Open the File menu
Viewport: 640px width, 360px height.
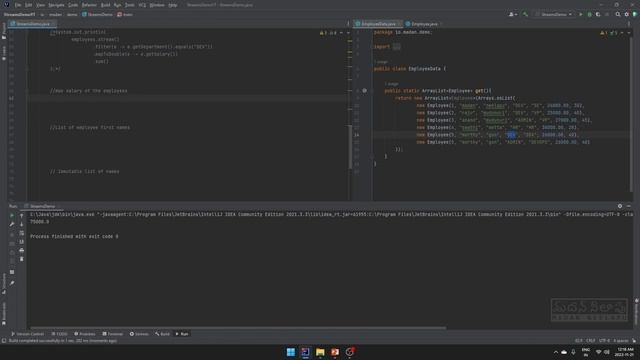(x=18, y=5)
